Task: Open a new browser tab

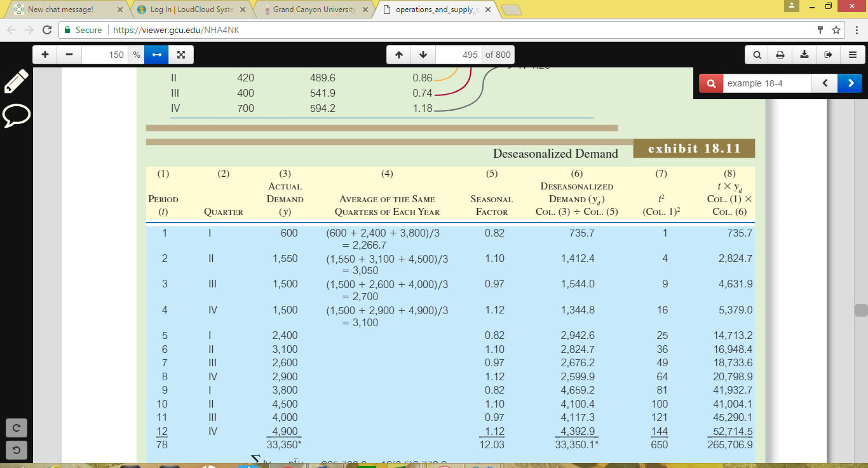Action: pos(512,10)
